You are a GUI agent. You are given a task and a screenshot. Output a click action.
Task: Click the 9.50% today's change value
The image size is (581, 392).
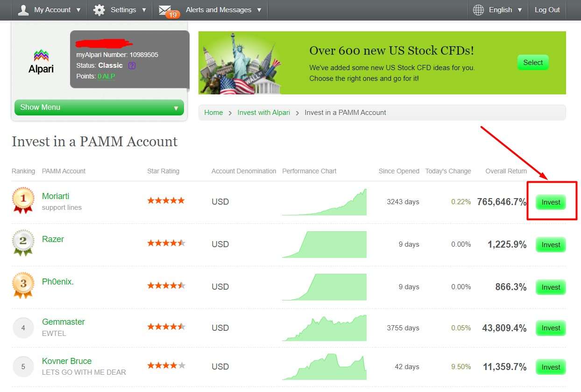pos(461,367)
